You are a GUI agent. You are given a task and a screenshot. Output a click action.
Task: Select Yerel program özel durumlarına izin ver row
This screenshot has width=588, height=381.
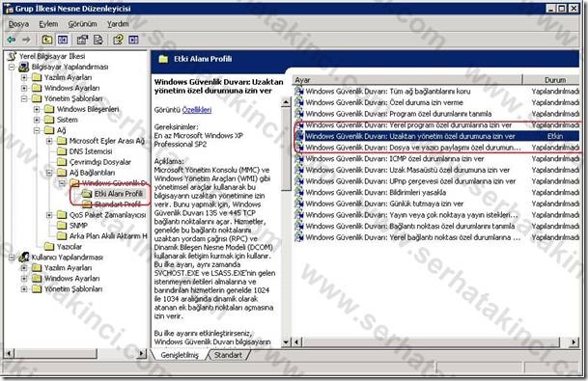[436, 124]
